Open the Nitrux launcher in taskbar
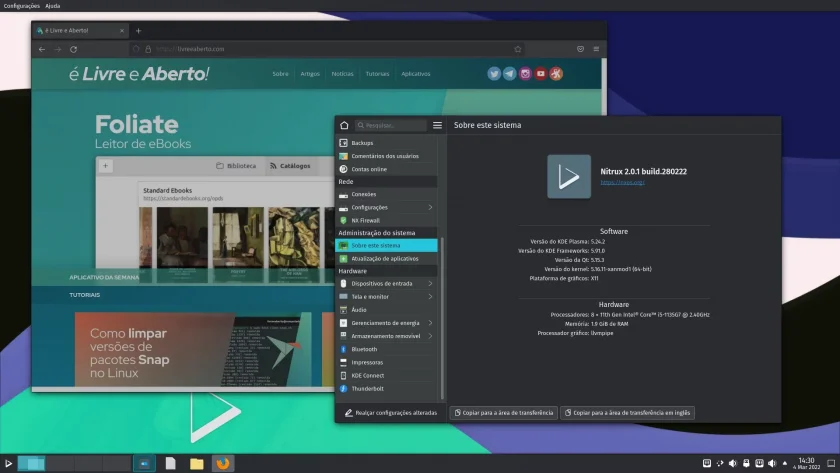The image size is (840, 473). point(8,463)
